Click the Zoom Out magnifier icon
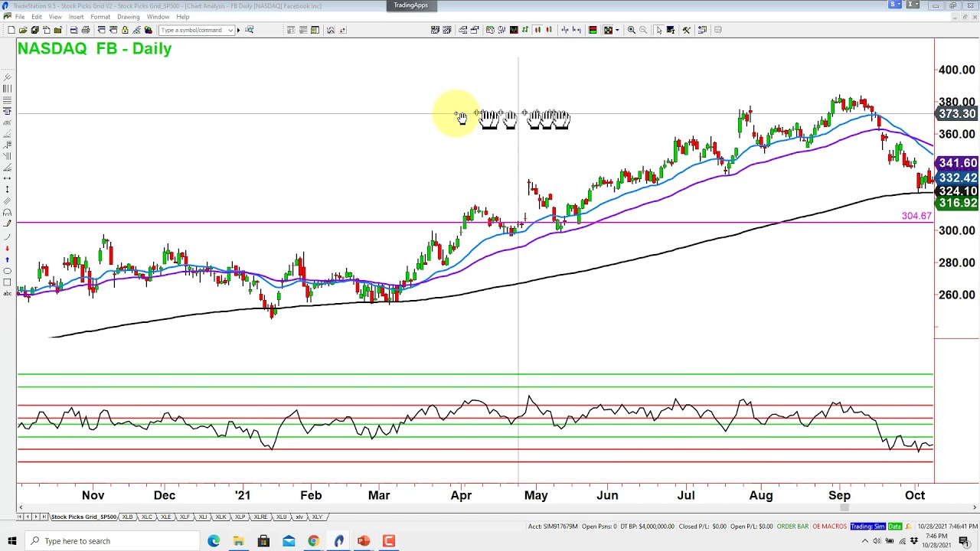Screen dimensions: 980x551 click(643, 30)
